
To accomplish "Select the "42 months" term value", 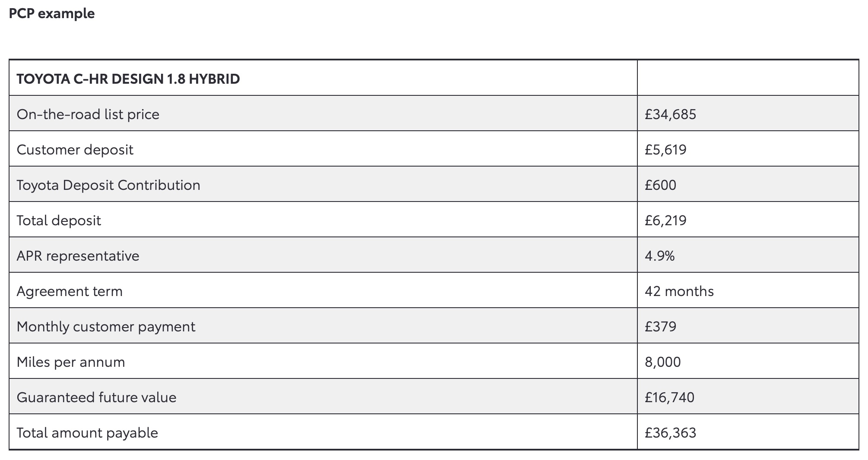I will coord(679,291).
